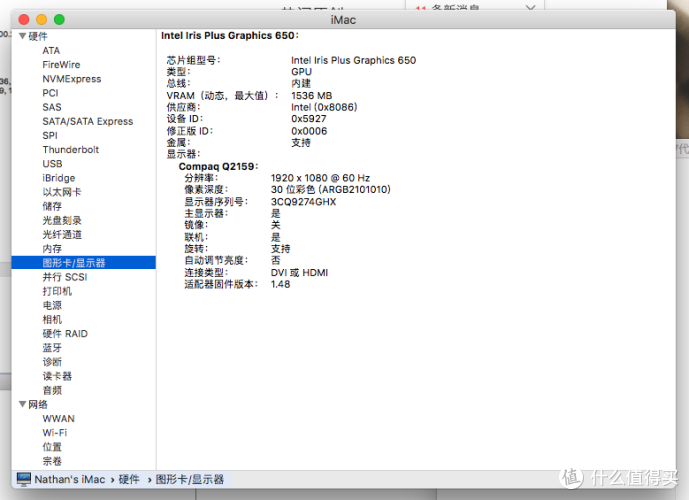Image resolution: width=689 pixels, height=500 pixels.
Task: Click the yellow minimize window button
Action: (42, 19)
